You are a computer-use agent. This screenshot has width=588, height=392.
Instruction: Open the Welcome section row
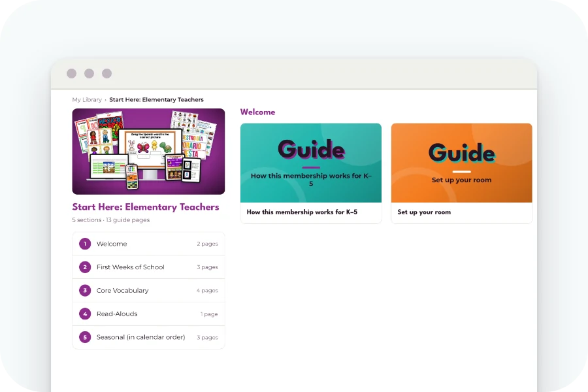(148, 244)
